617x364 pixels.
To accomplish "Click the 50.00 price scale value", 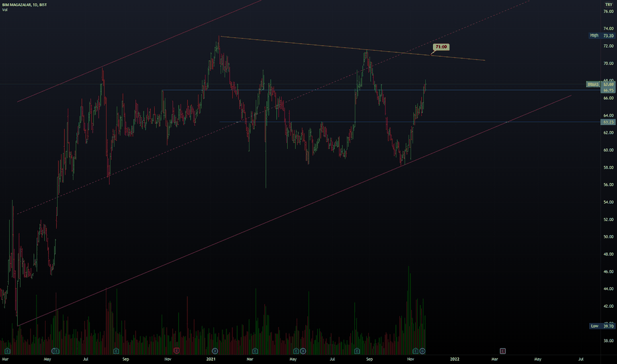I will [x=608, y=236].
